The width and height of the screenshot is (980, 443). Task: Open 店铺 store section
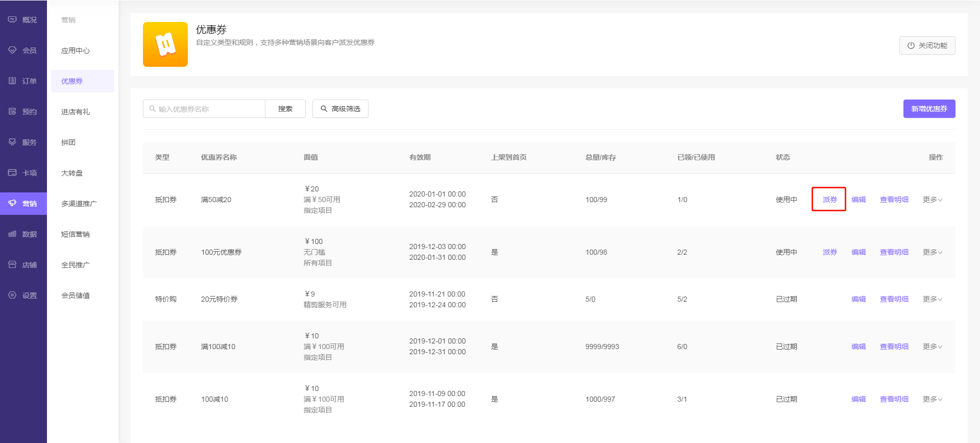pyautogui.click(x=23, y=265)
